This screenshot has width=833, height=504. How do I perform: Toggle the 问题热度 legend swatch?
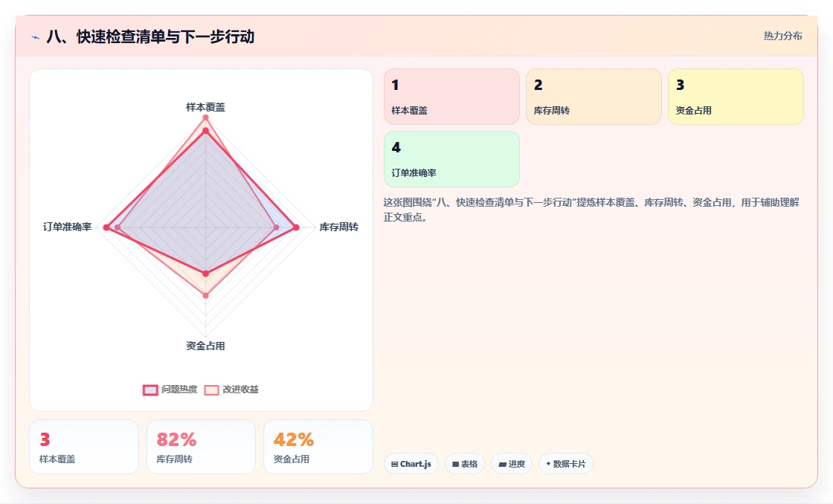[150, 390]
